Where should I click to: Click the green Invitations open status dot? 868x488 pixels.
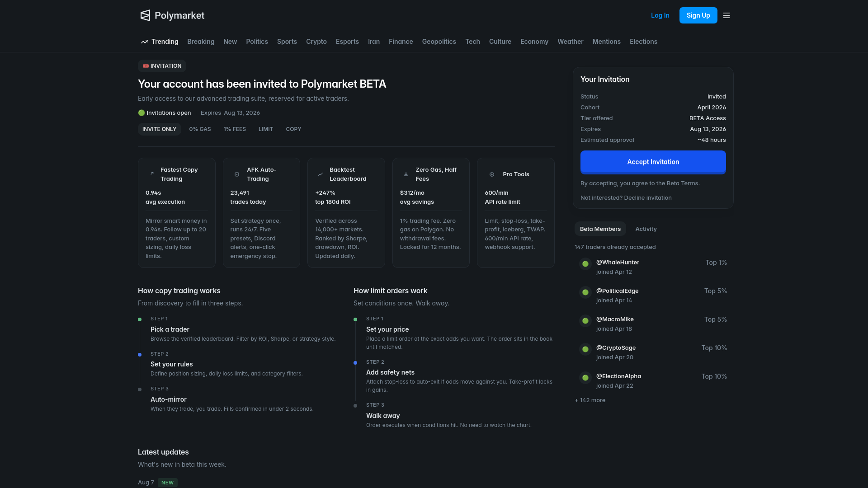[x=142, y=113]
